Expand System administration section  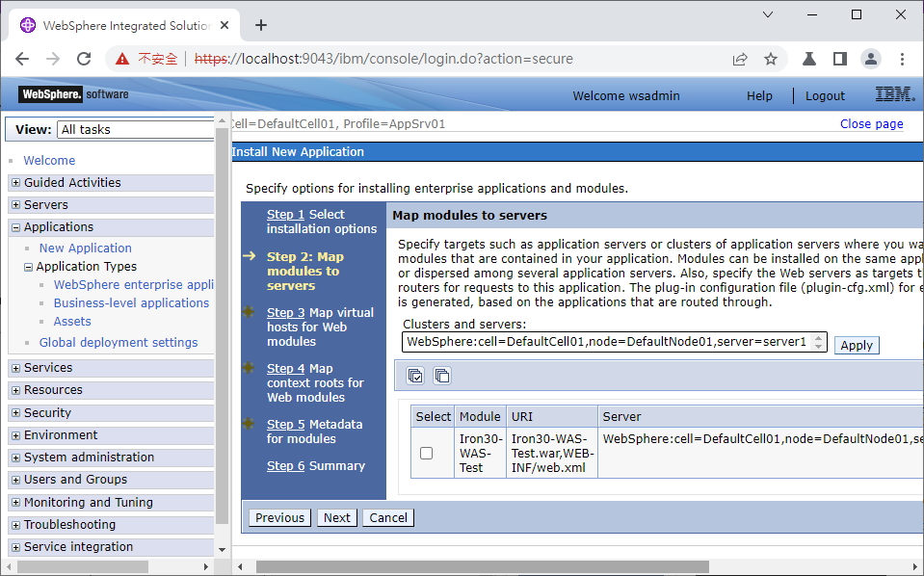(x=16, y=458)
